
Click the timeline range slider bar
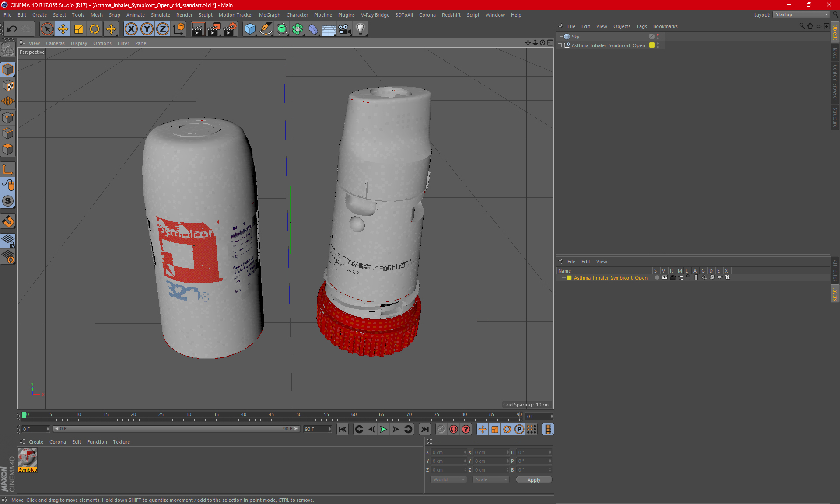(176, 429)
